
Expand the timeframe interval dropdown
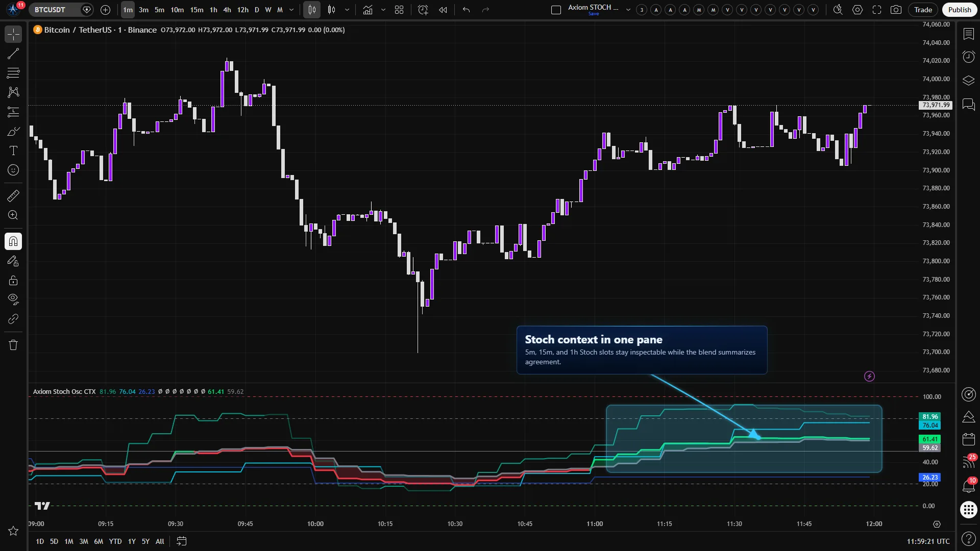click(291, 10)
